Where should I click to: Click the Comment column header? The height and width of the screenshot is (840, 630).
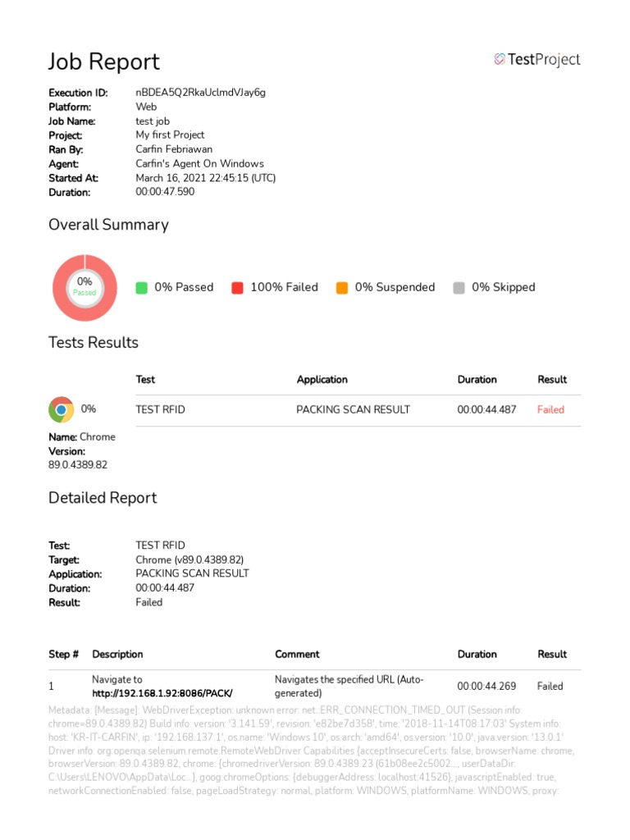point(297,654)
